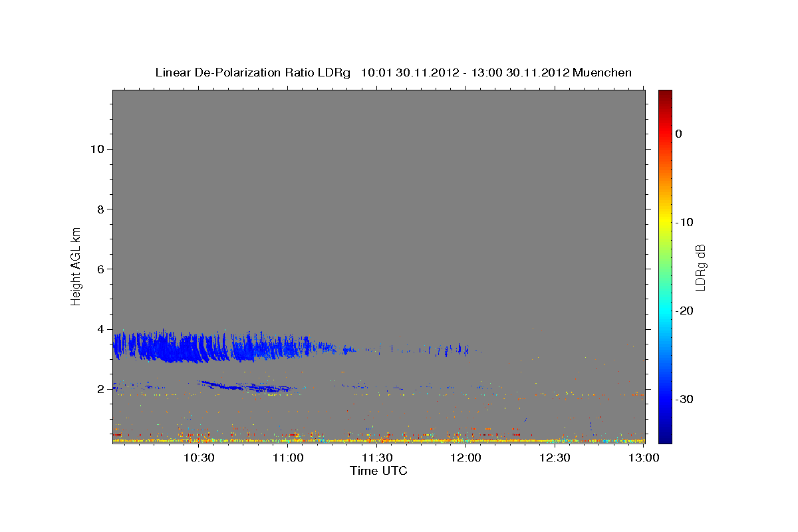Viewport: 798px width, 532px height.
Task: Click the plot title 'Linear De-Polarization Ratio LDRg'
Action: coord(252,72)
